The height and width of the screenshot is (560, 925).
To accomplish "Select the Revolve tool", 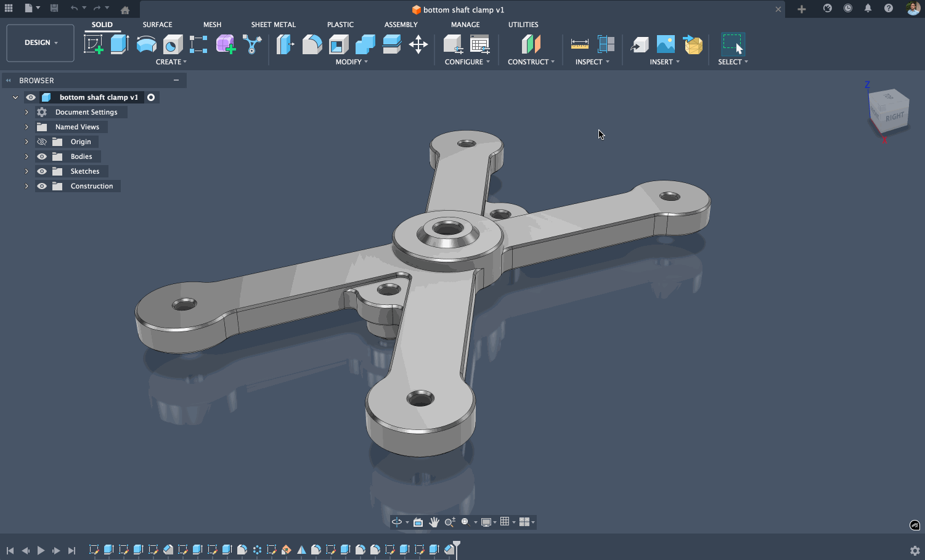I will 146,44.
